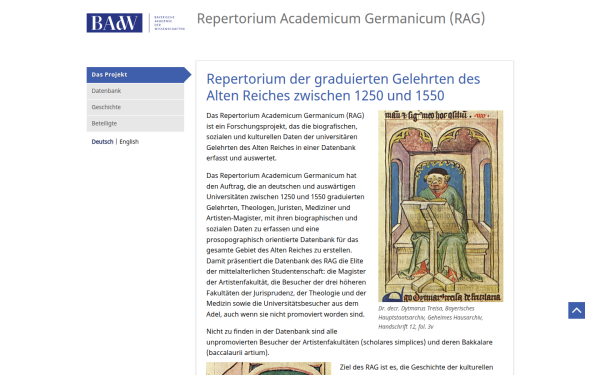Image resolution: width=600 pixels, height=375 pixels.
Task: Switch the page to English
Action: (129, 142)
